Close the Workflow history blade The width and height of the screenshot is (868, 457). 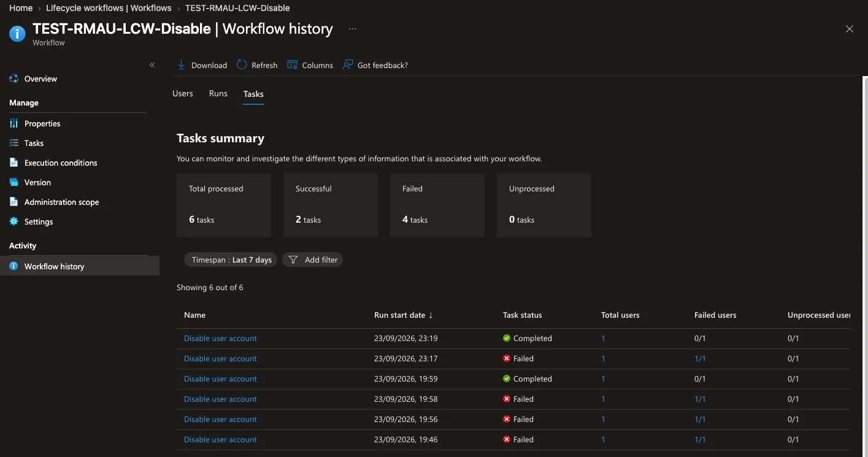pyautogui.click(x=850, y=29)
